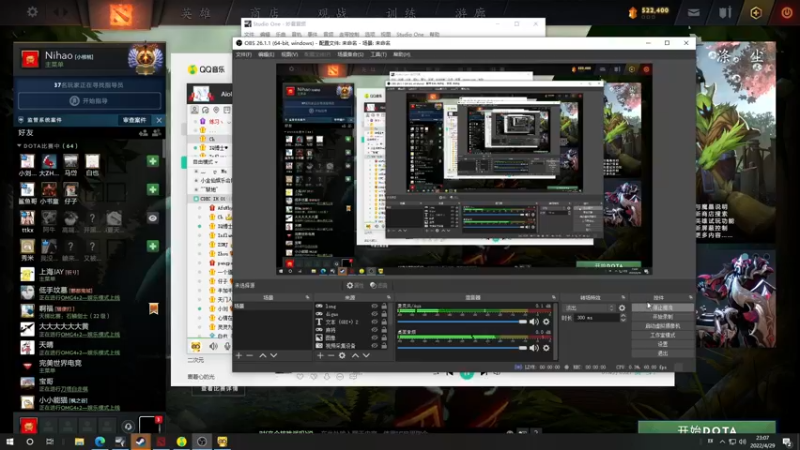The width and height of the screenshot is (800, 450).
Task: Collapse the DOTA比赛中 friends group
Action: [x=19, y=146]
